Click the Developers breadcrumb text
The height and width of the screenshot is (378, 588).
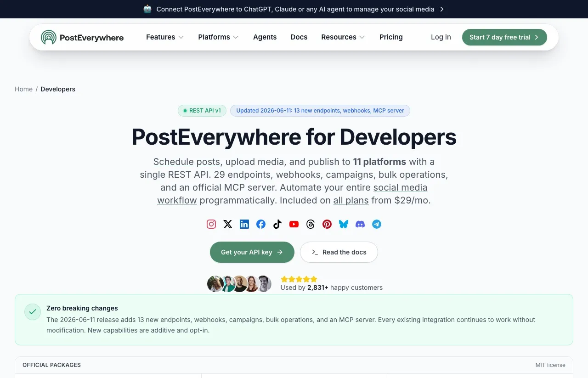pyautogui.click(x=58, y=89)
